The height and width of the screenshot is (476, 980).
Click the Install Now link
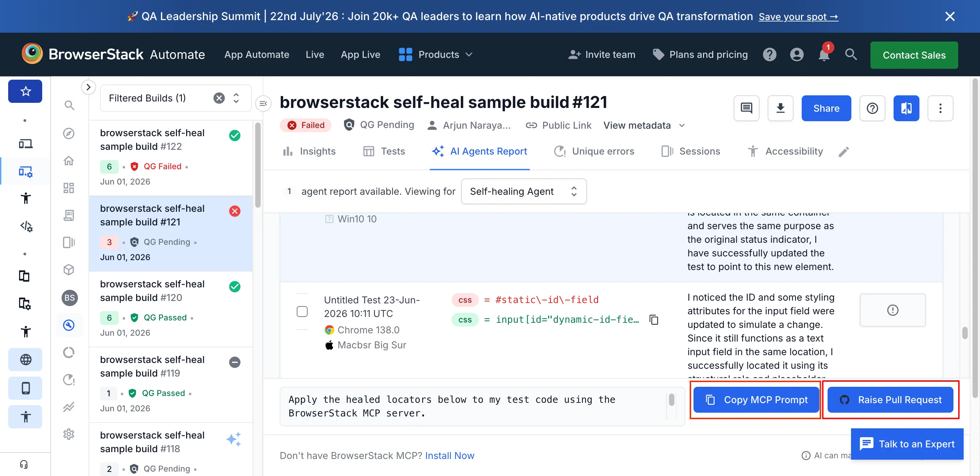449,456
